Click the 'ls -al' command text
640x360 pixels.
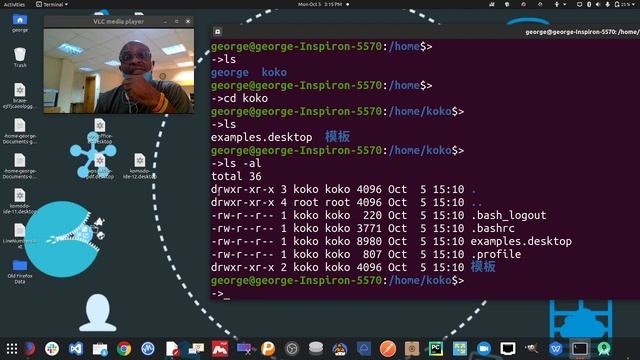point(242,163)
